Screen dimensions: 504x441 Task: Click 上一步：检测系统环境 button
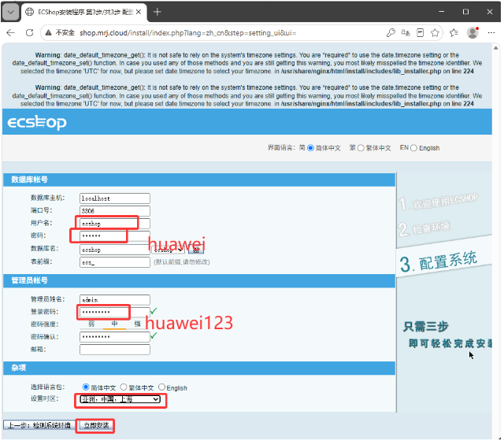tap(39, 426)
